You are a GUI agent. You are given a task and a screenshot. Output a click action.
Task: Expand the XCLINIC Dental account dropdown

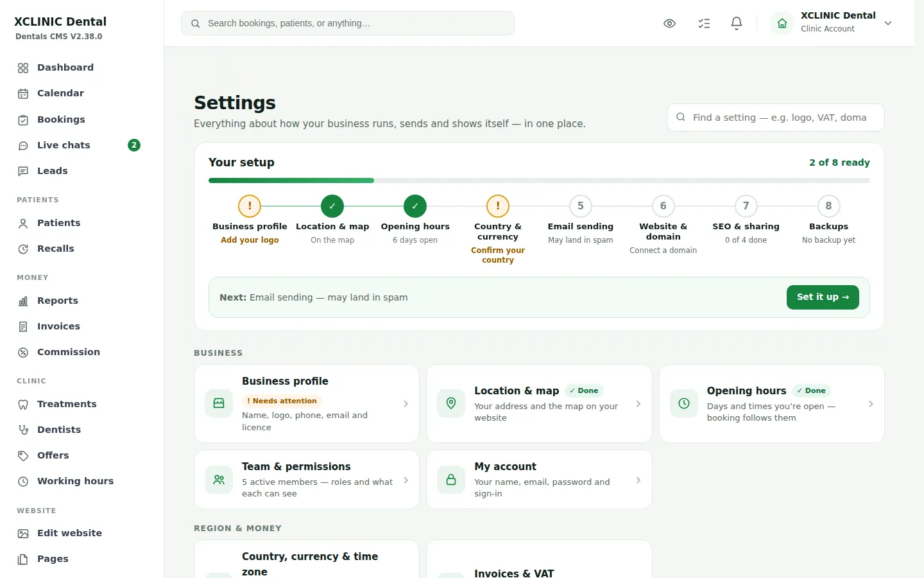[x=888, y=23]
